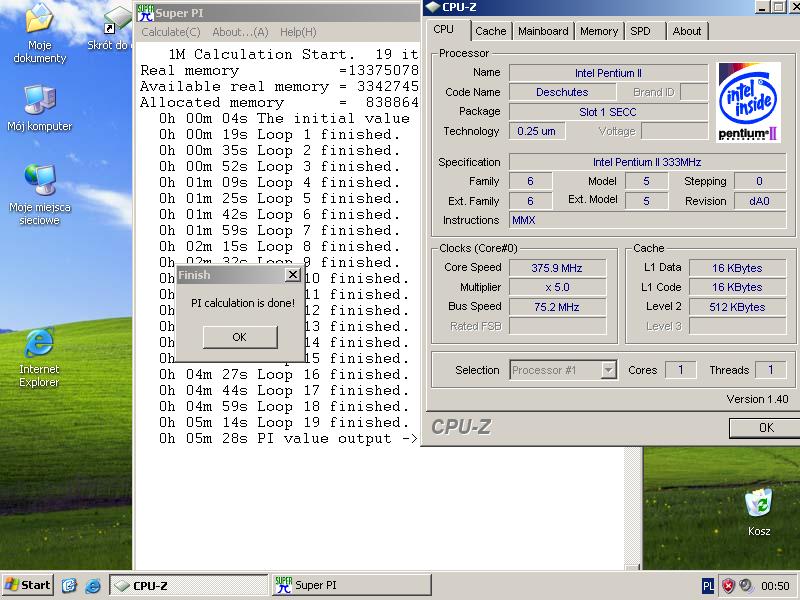Click the Code Name field Deschutes
The height and width of the screenshot is (600, 800).
[x=562, y=92]
